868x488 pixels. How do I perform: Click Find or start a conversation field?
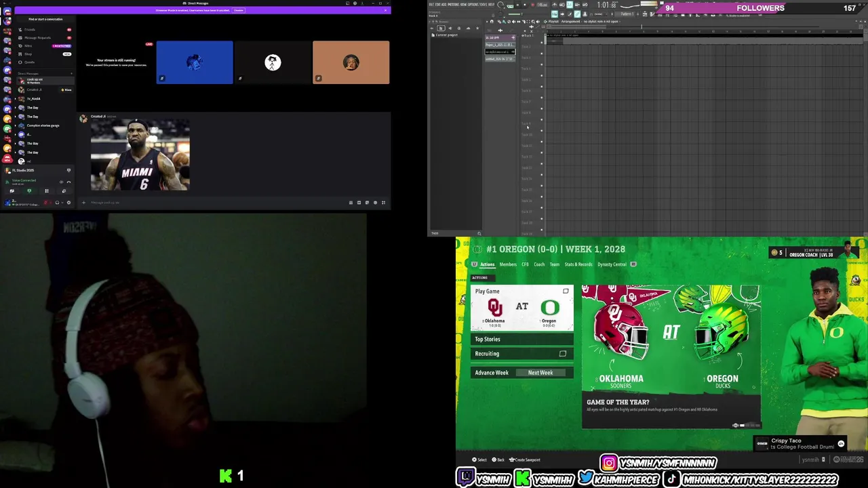45,19
